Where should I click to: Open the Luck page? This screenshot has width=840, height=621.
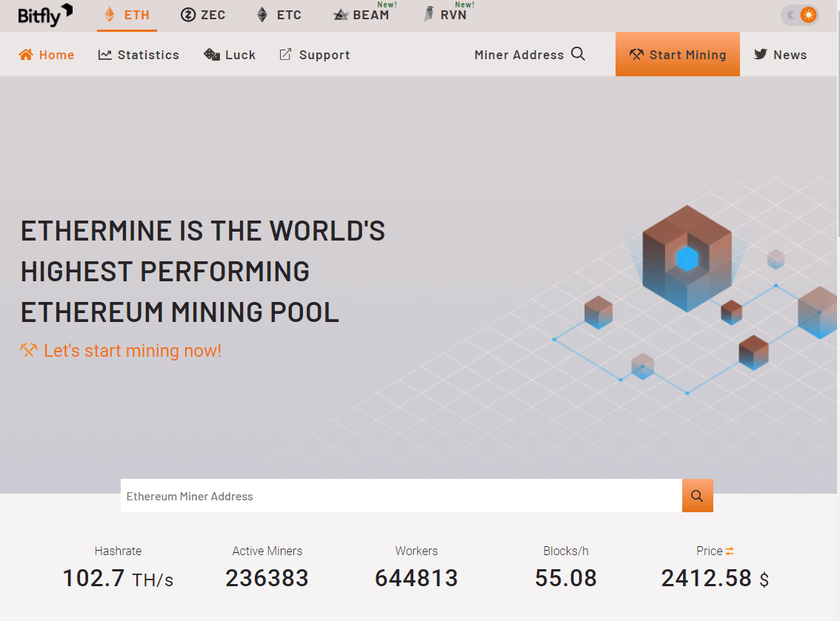[230, 55]
